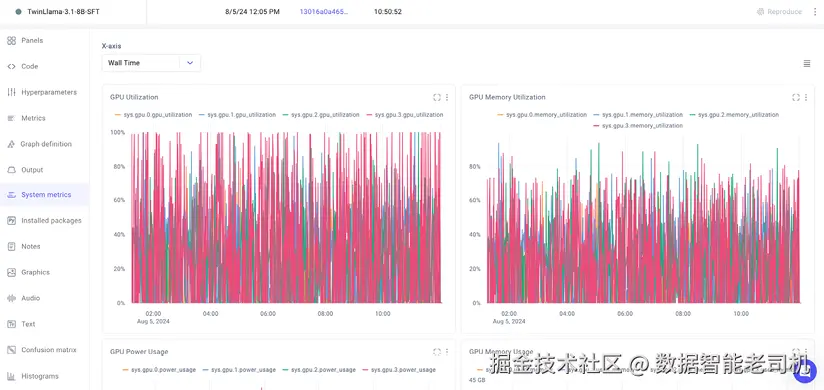
Task: Open the Graphics label
Action: click(x=36, y=272)
